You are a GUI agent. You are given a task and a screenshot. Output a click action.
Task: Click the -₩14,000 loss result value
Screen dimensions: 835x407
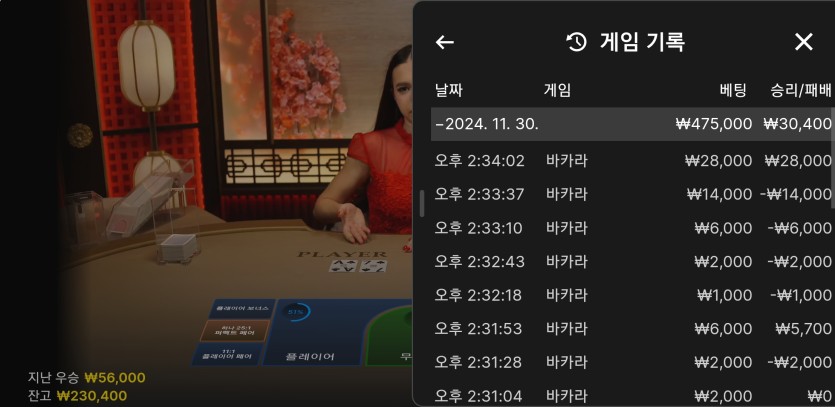(x=796, y=194)
